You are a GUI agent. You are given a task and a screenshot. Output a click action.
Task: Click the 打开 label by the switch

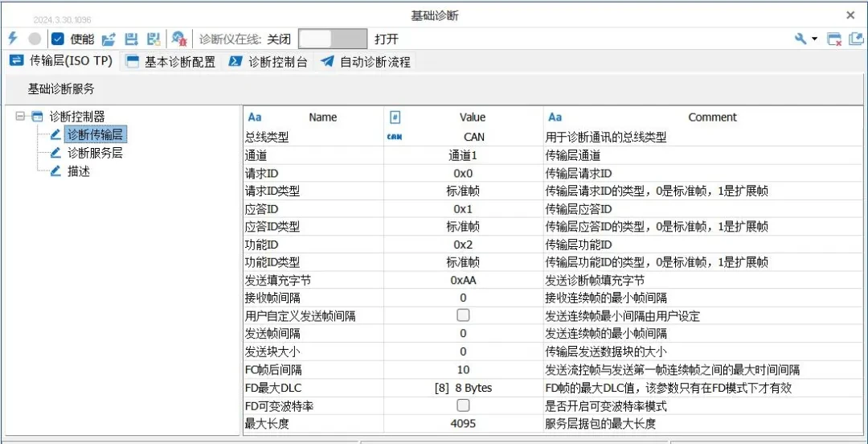tap(387, 39)
